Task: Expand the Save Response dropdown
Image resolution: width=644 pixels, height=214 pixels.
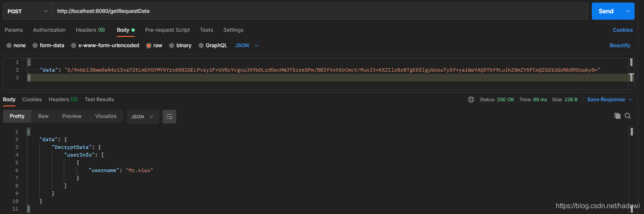Action: pyautogui.click(x=630, y=99)
